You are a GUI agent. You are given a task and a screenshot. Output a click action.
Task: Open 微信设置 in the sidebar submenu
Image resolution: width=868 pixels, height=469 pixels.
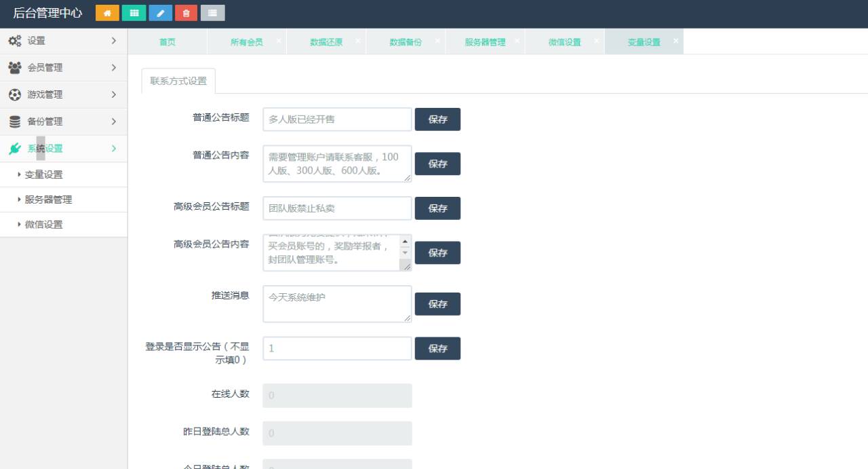point(64,225)
